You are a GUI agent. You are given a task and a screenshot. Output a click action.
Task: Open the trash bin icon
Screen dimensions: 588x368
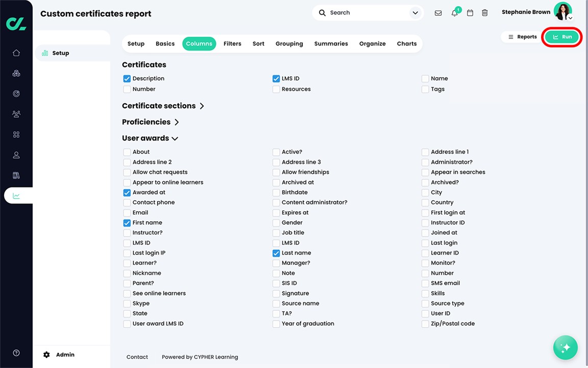[x=485, y=13]
